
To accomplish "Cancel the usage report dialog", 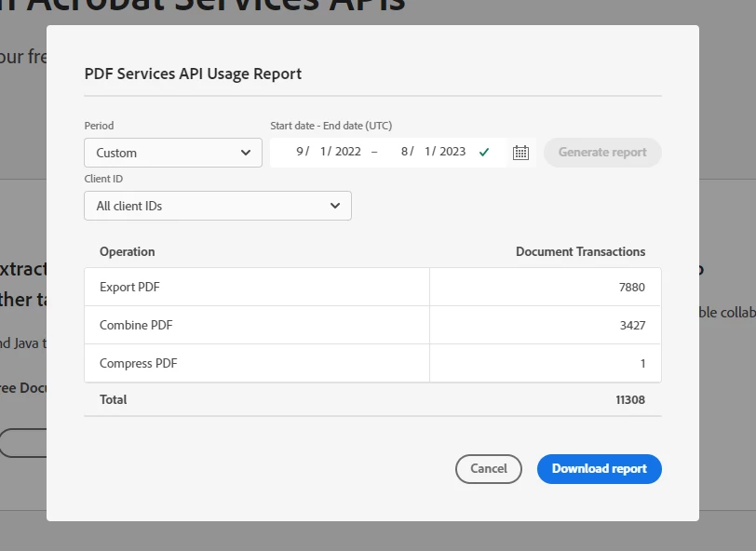I will pyautogui.click(x=489, y=468).
